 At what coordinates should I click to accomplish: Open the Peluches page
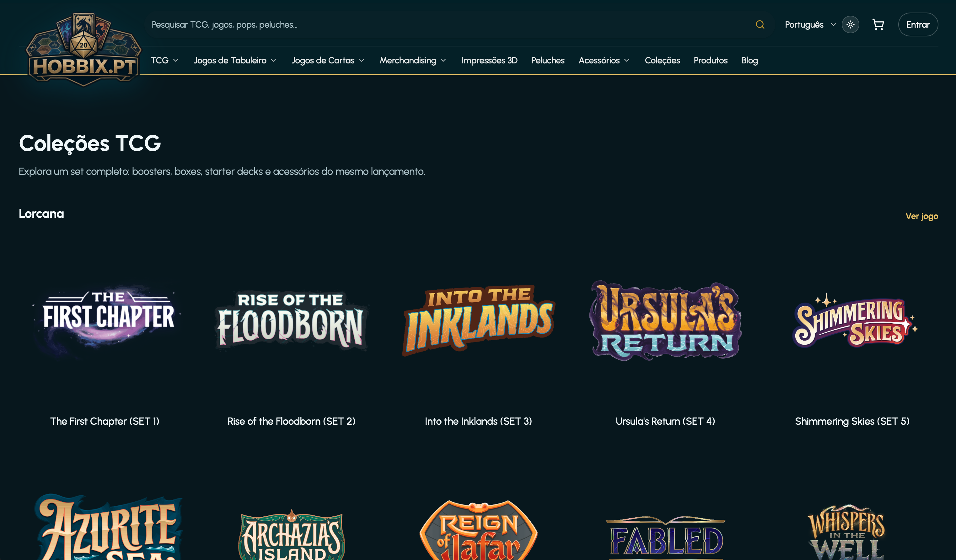pyautogui.click(x=547, y=60)
